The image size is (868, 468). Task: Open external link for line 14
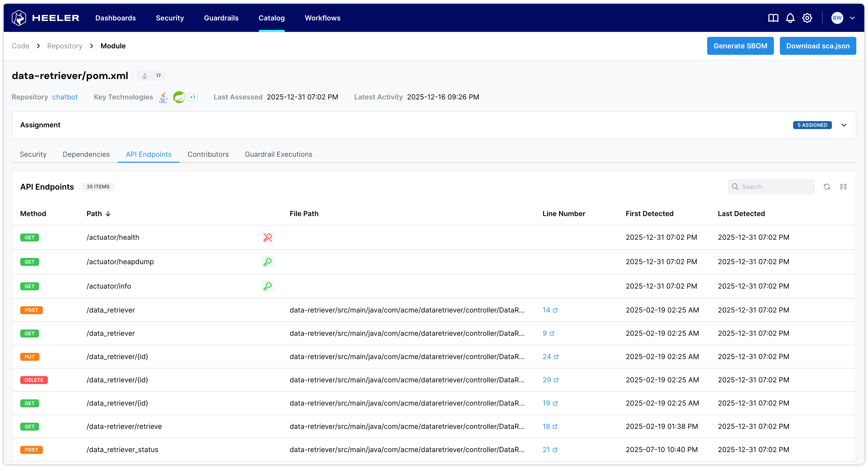pos(555,310)
